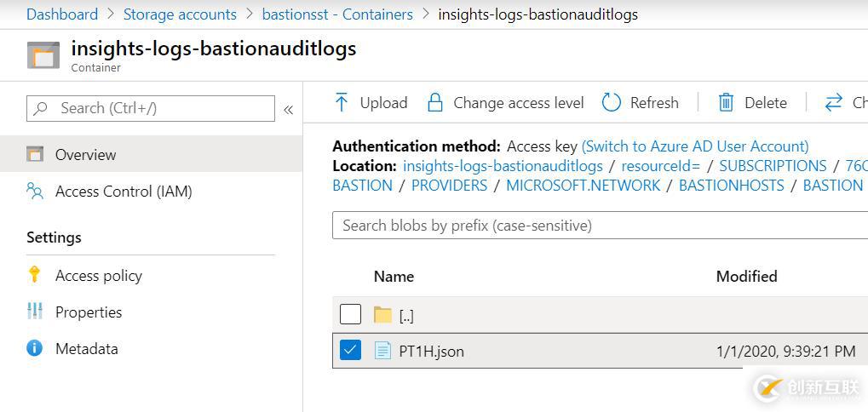Viewport: 868px width, 412px height.
Task: Click the swap arrows icon right of Delete
Action: 834,103
